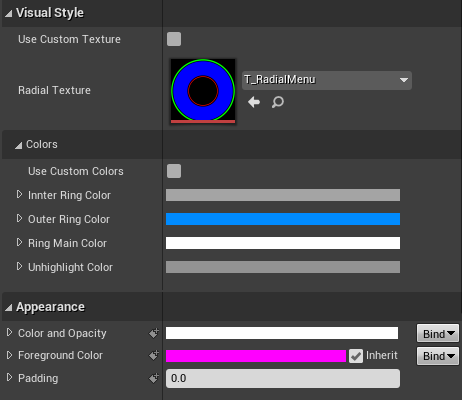The width and height of the screenshot is (462, 400).
Task: Open the T_RadialMenu texture dropdown
Action: coord(327,80)
